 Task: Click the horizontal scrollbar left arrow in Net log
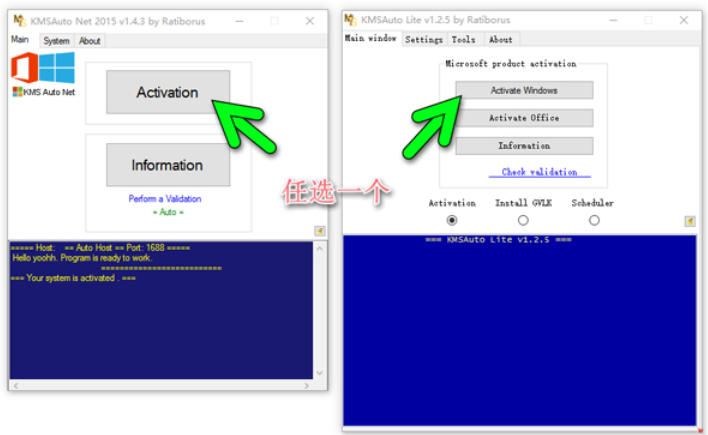[16, 385]
